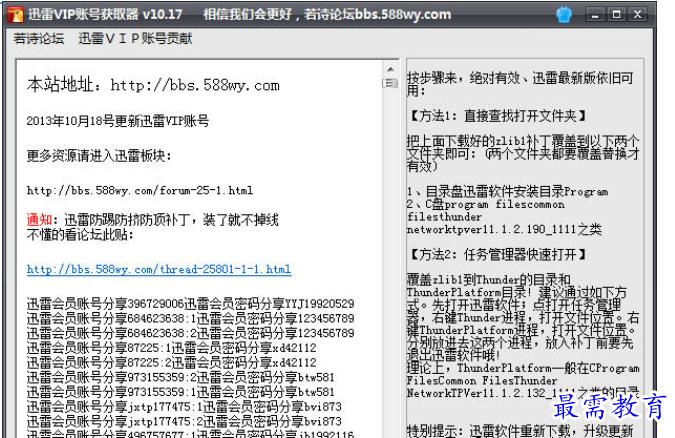Click the line 理论上, ThunderPlatform一般在CProgram
Viewport: 675px width, 438px height.
(523, 368)
